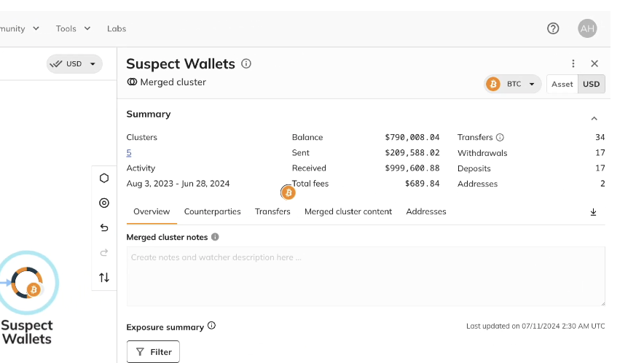644x363 pixels.
Task: Click the Filter button
Action: point(153,352)
